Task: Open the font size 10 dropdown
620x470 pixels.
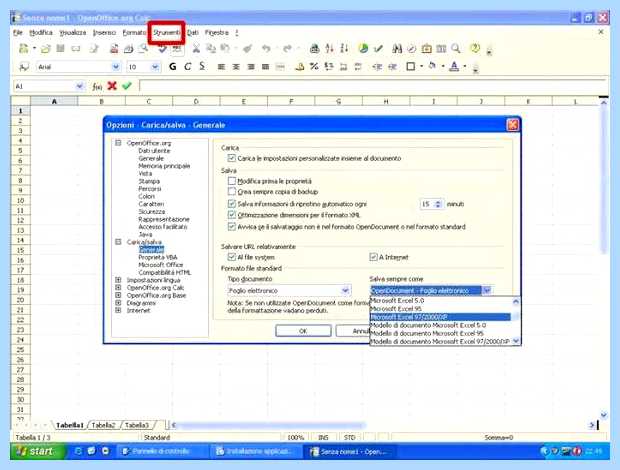Action: coord(155,67)
